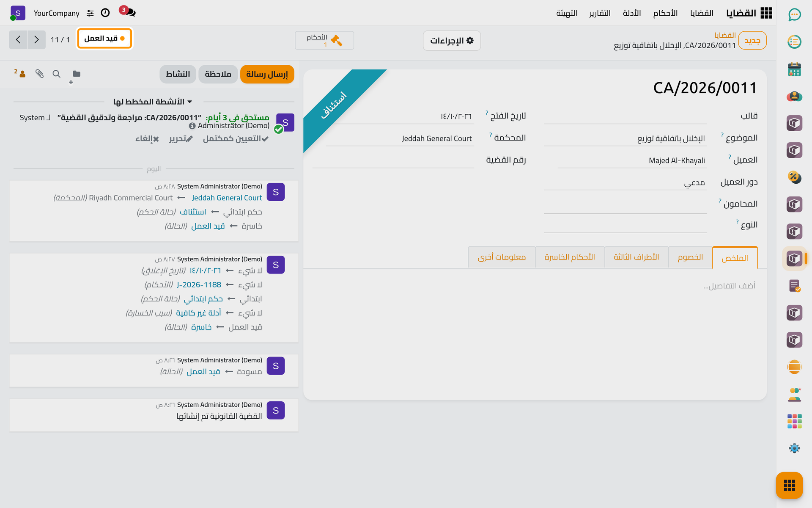Open the to-do list icon in sidebar
The width and height of the screenshot is (812, 508).
pyautogui.click(x=794, y=42)
